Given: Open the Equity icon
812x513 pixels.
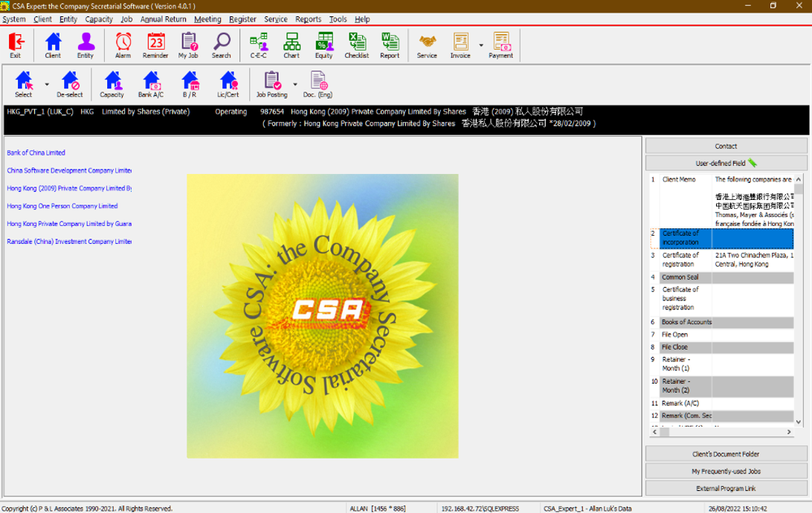Looking at the screenshot, I should [x=323, y=45].
